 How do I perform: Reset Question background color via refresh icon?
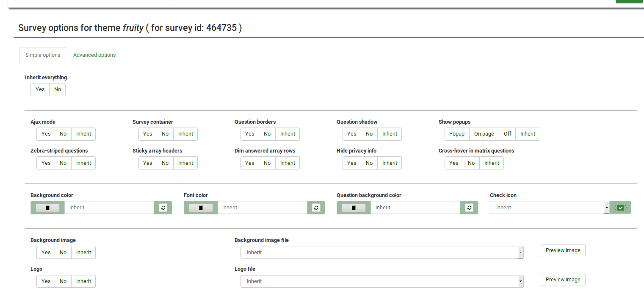(469, 208)
